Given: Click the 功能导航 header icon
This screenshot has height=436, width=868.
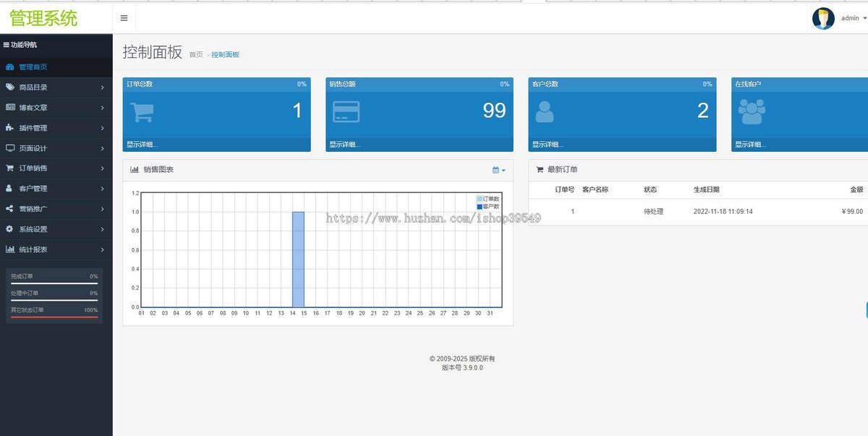Looking at the screenshot, I should pos(7,45).
